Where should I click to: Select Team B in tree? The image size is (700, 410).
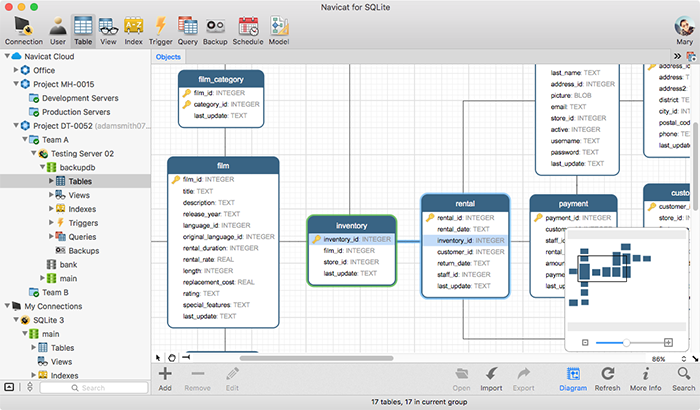pyautogui.click(x=55, y=292)
